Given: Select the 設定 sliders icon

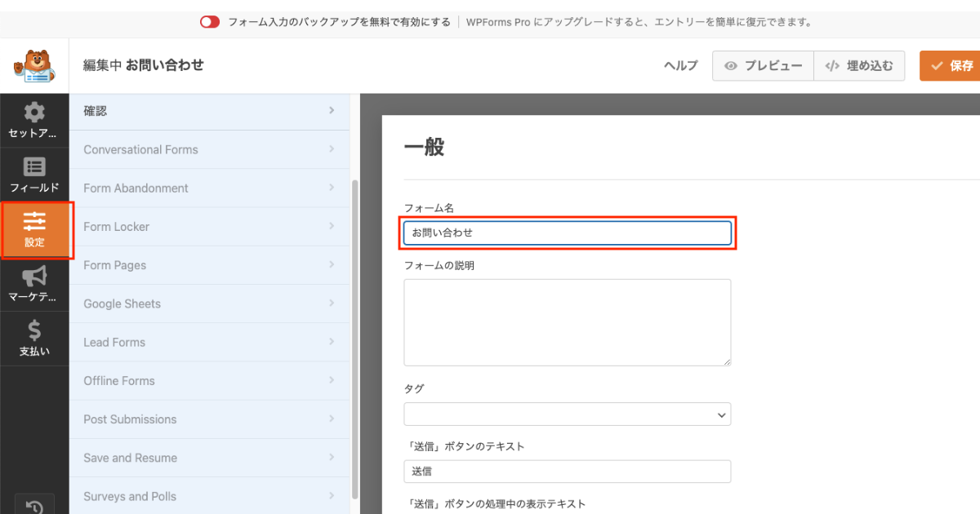Looking at the screenshot, I should 34,230.
